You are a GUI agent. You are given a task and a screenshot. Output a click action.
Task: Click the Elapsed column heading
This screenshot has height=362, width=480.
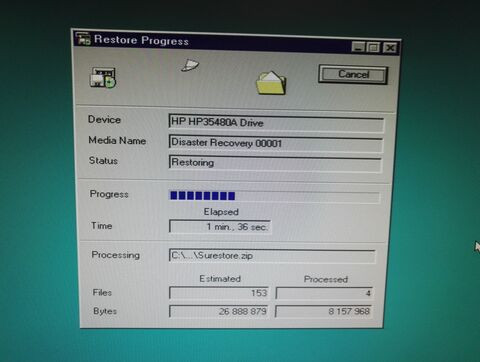pos(221,212)
